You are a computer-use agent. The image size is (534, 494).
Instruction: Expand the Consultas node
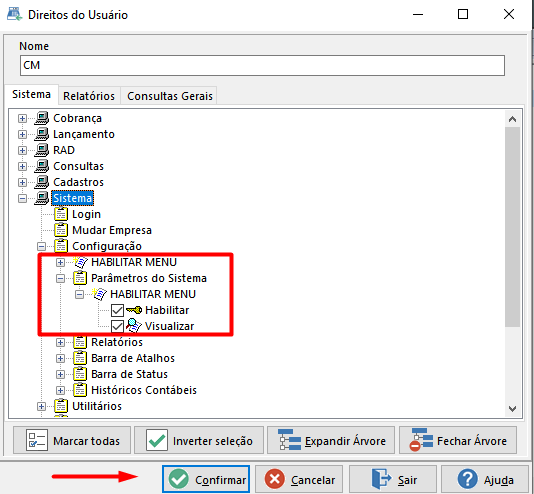[22, 166]
